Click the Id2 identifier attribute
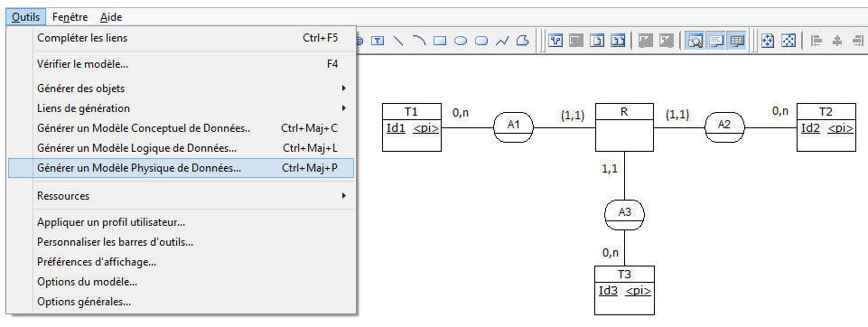Image resolution: width=868 pixels, height=327 pixels. pyautogui.click(x=811, y=128)
